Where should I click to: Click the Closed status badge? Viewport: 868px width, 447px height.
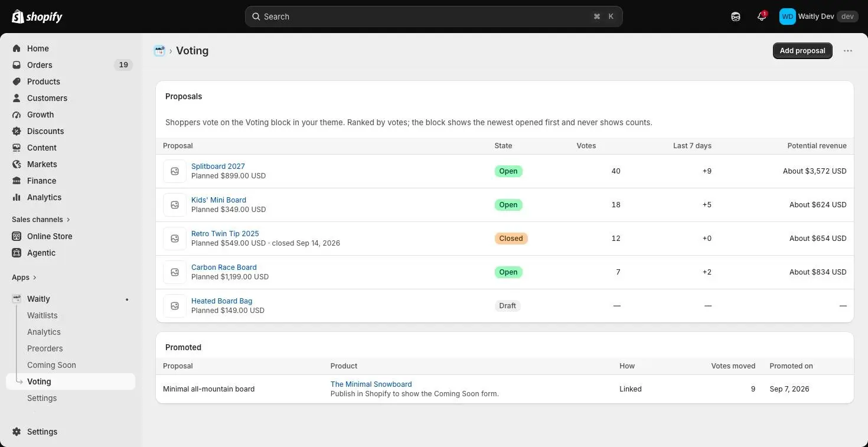point(511,239)
